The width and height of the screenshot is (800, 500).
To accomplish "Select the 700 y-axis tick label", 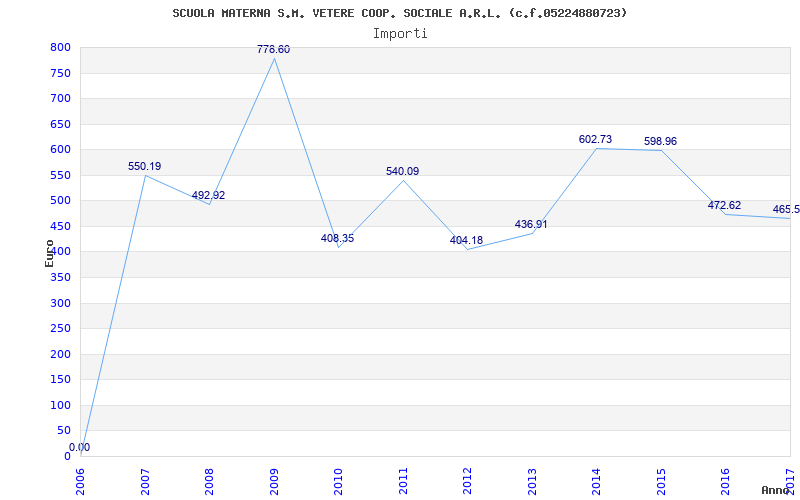I will point(60,98).
